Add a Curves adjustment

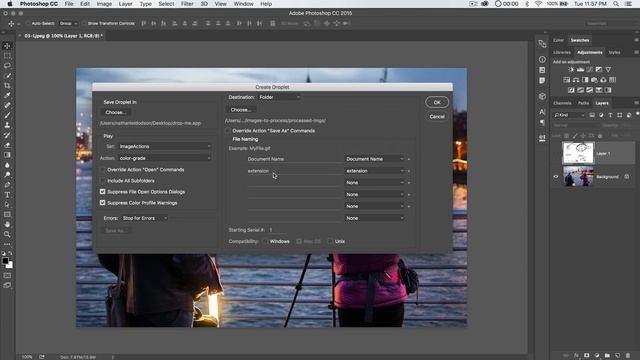click(589, 70)
